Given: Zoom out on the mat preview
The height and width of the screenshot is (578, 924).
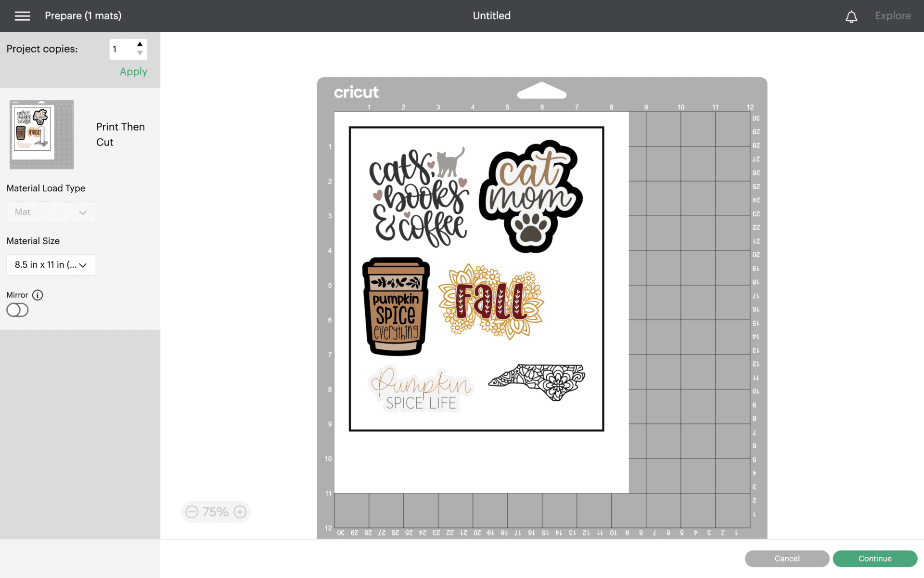Looking at the screenshot, I should 192,512.
